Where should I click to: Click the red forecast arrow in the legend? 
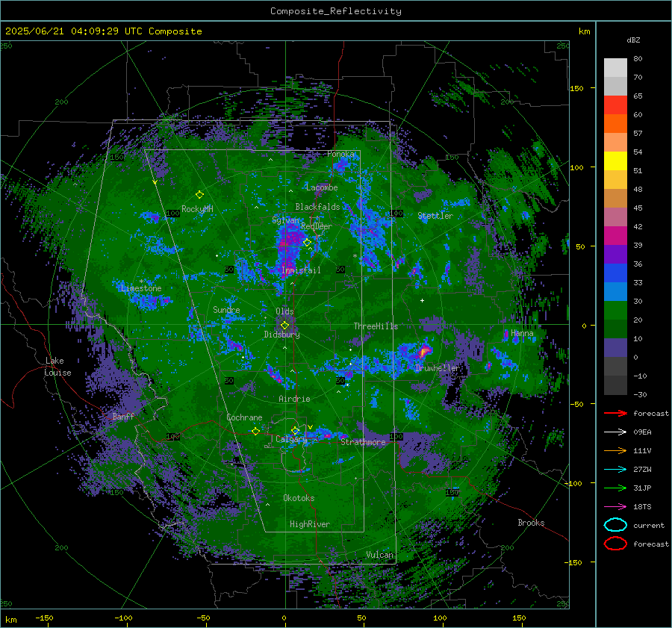pyautogui.click(x=615, y=413)
